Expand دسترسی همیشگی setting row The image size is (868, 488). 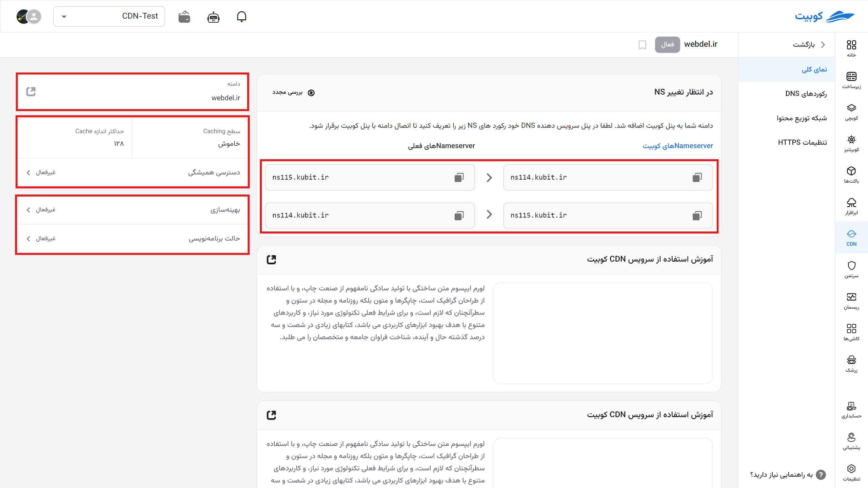point(133,172)
